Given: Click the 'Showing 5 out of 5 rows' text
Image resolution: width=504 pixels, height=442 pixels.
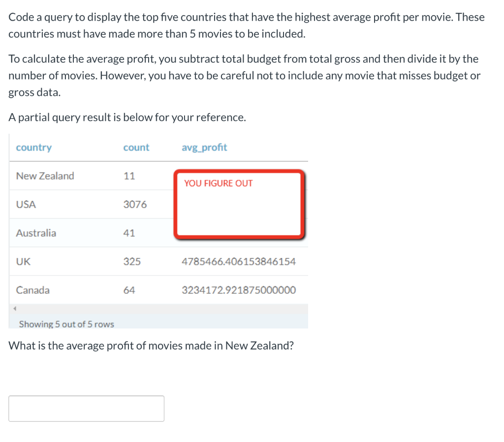Looking at the screenshot, I should [66, 324].
